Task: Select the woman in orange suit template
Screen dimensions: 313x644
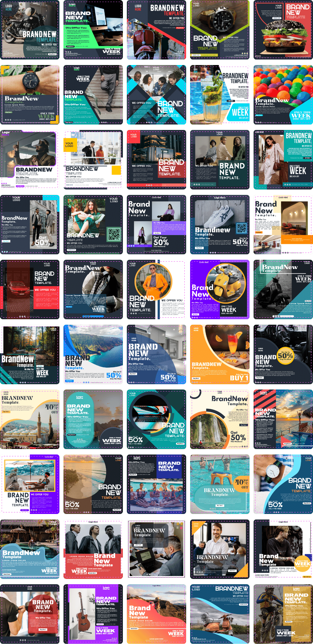Action: coord(156,289)
